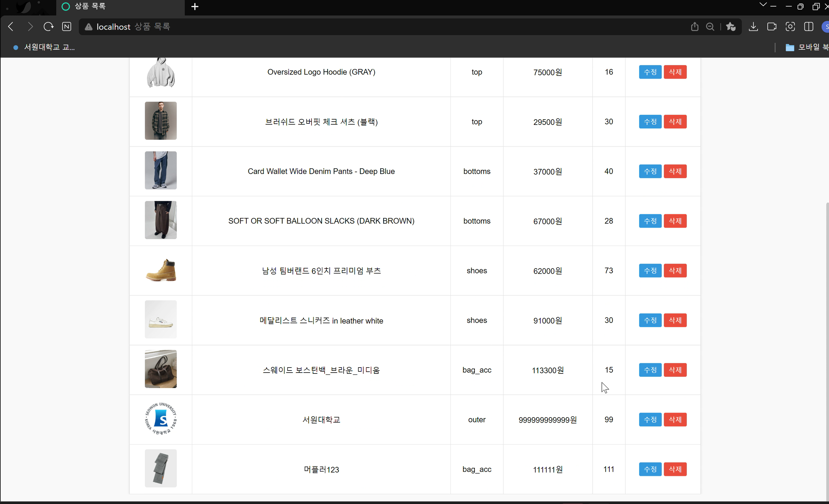Image resolution: width=829 pixels, height=504 pixels.
Task: Open the screen capture tool icon
Action: point(790,27)
